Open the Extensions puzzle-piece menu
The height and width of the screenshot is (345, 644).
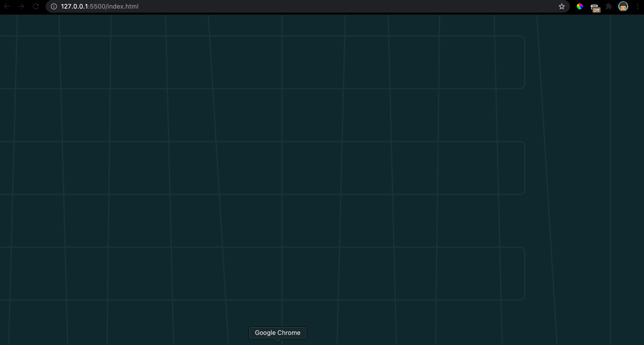point(609,6)
